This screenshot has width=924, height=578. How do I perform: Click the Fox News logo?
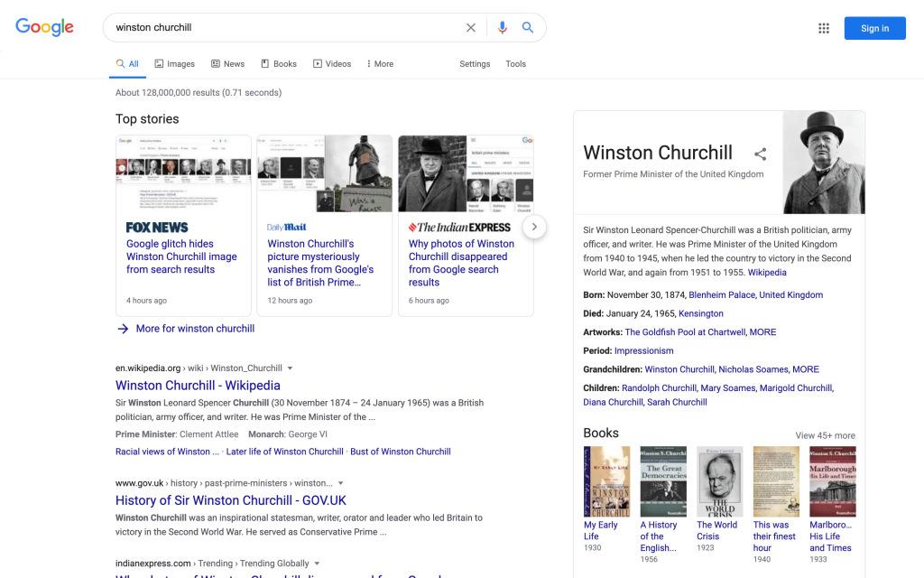pyautogui.click(x=157, y=227)
